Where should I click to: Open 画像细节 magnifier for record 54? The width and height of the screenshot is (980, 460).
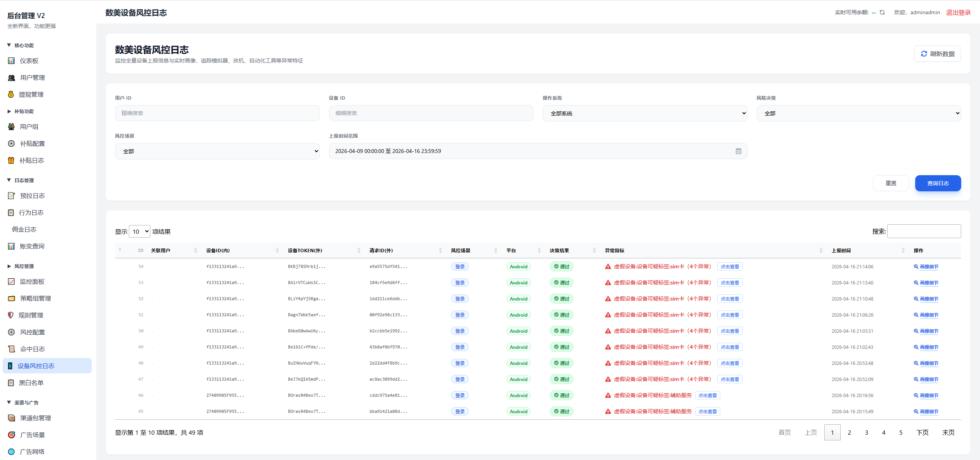click(x=916, y=266)
